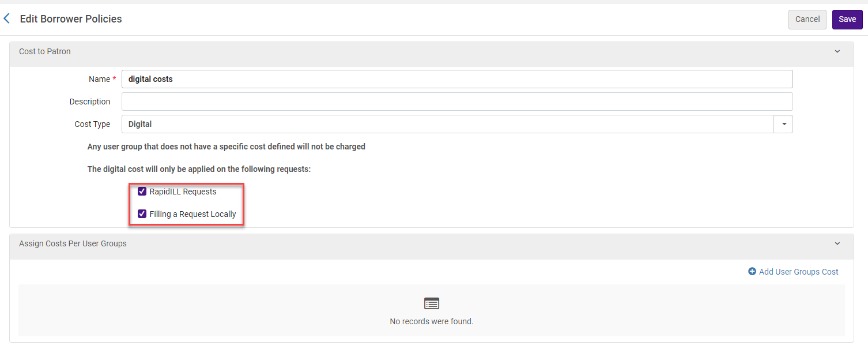Click into the Name field containing digital costs
The image size is (868, 345).
[x=456, y=79]
